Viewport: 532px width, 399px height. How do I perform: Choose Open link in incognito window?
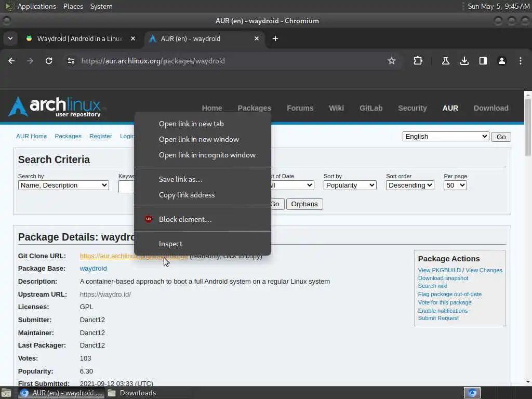click(203, 155)
